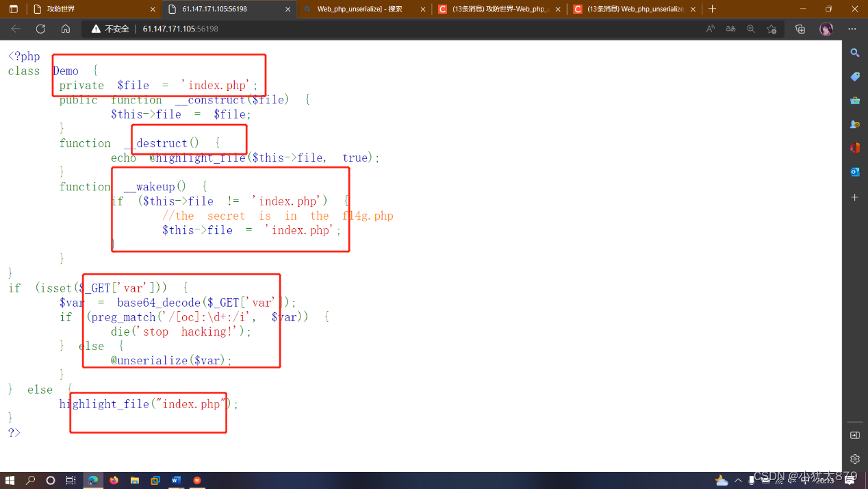Open the sidebar Outlook icon
Image resolution: width=868 pixels, height=489 pixels.
click(855, 172)
